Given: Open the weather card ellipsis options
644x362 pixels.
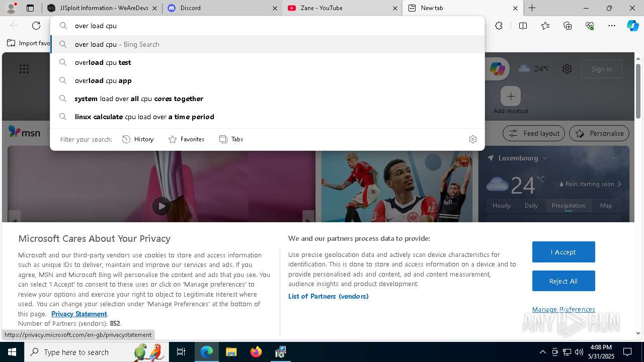Looking at the screenshot, I should point(614,158).
